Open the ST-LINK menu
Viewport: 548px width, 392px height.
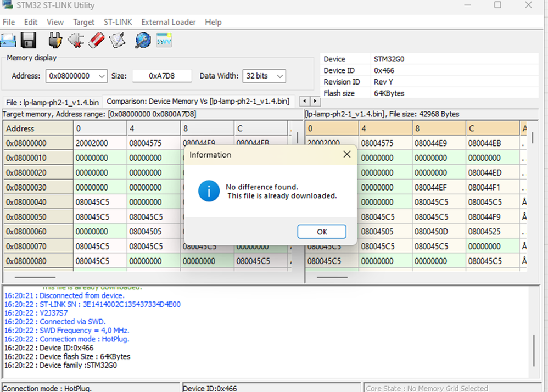tap(118, 22)
